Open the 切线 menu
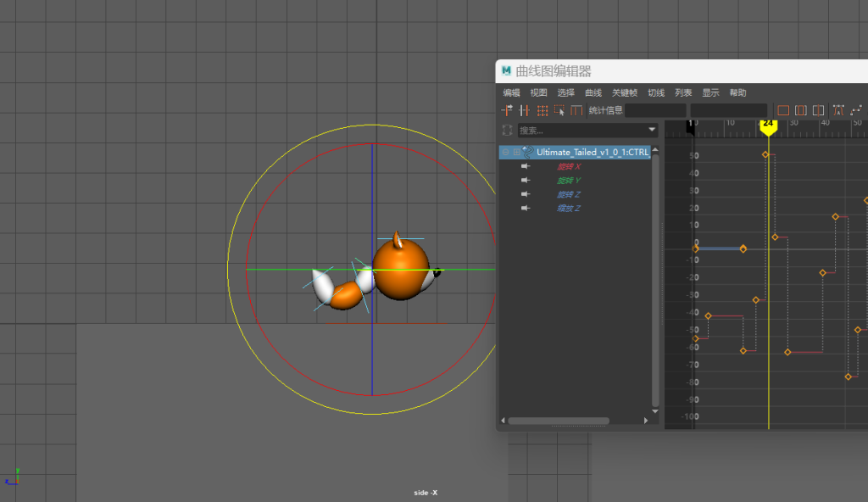Viewport: 868px width, 502px height. [x=656, y=92]
